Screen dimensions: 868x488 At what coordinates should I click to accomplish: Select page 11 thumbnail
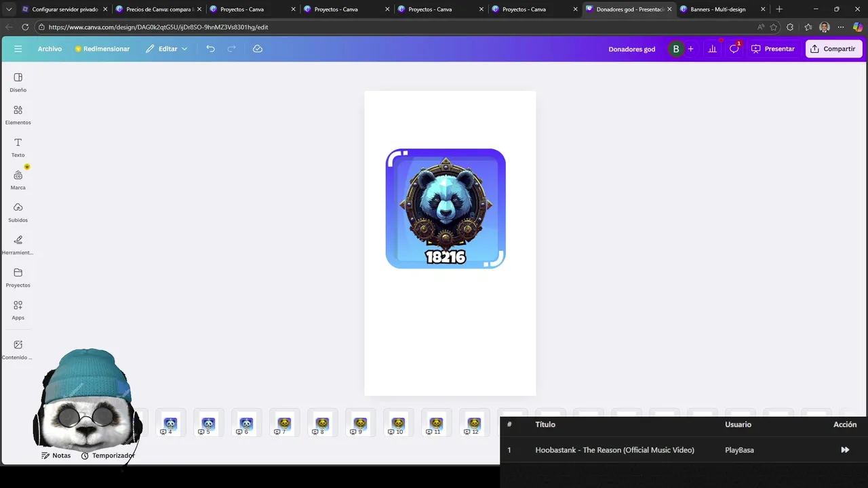pyautogui.click(x=436, y=424)
